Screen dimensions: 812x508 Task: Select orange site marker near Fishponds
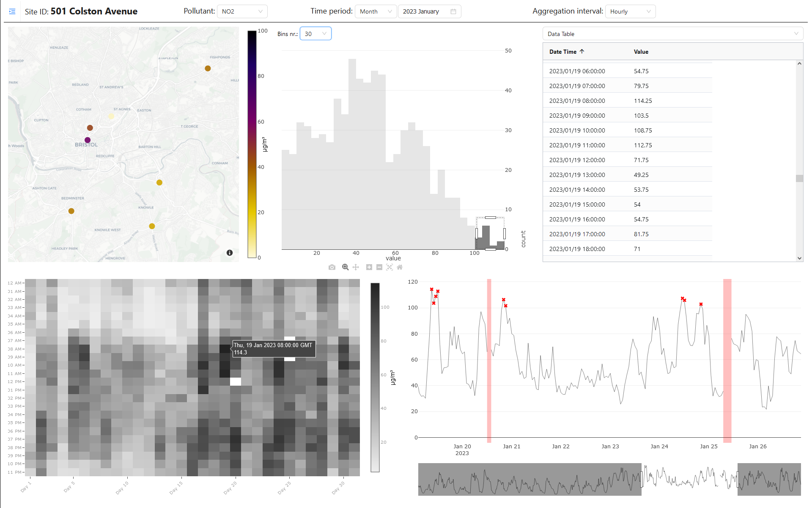pos(208,68)
